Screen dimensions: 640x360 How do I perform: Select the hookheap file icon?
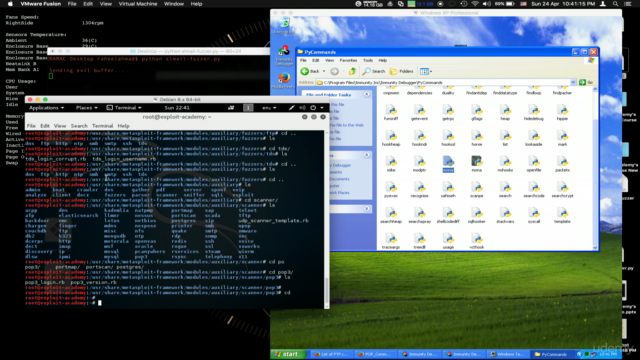click(391, 138)
